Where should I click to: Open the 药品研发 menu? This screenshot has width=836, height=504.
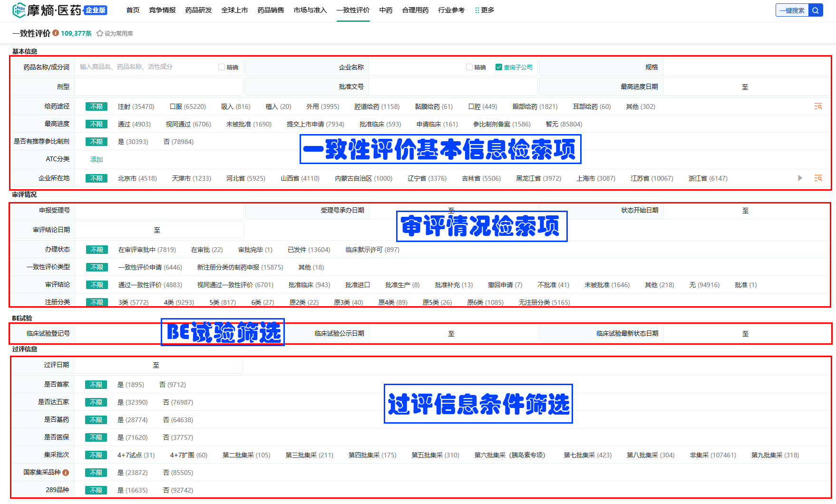(x=198, y=10)
